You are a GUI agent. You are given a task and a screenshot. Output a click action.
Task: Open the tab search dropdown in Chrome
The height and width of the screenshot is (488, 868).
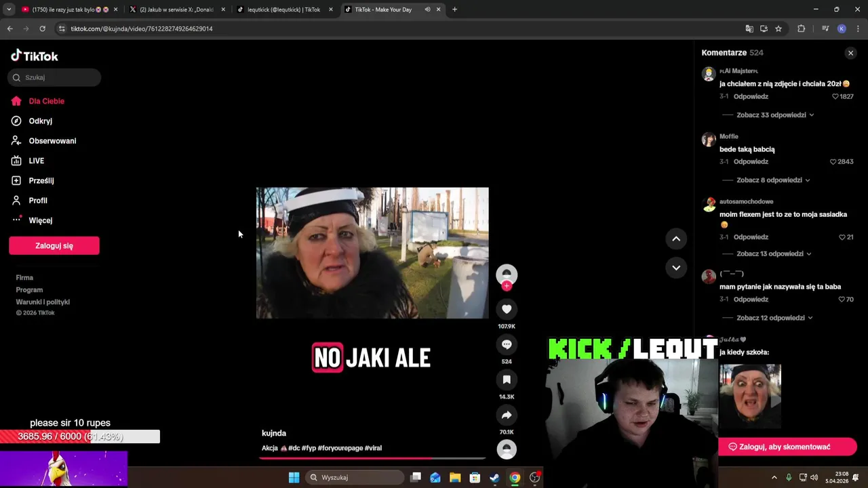pyautogui.click(x=9, y=9)
